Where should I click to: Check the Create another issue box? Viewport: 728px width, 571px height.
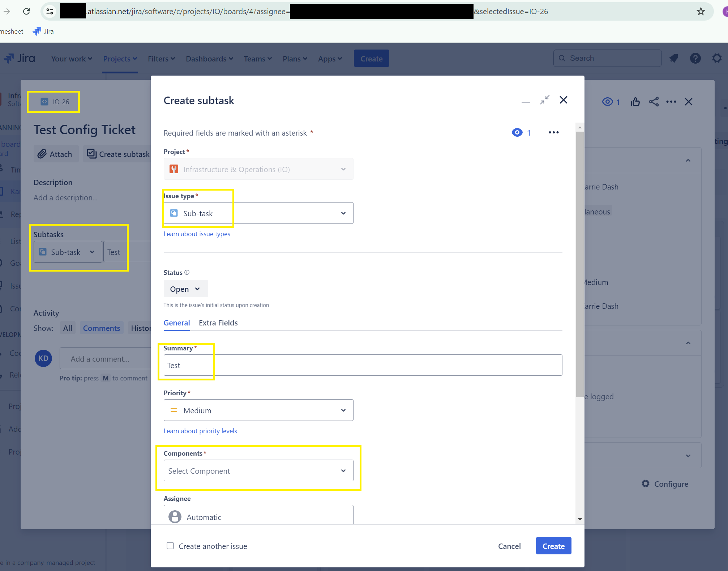tap(170, 546)
